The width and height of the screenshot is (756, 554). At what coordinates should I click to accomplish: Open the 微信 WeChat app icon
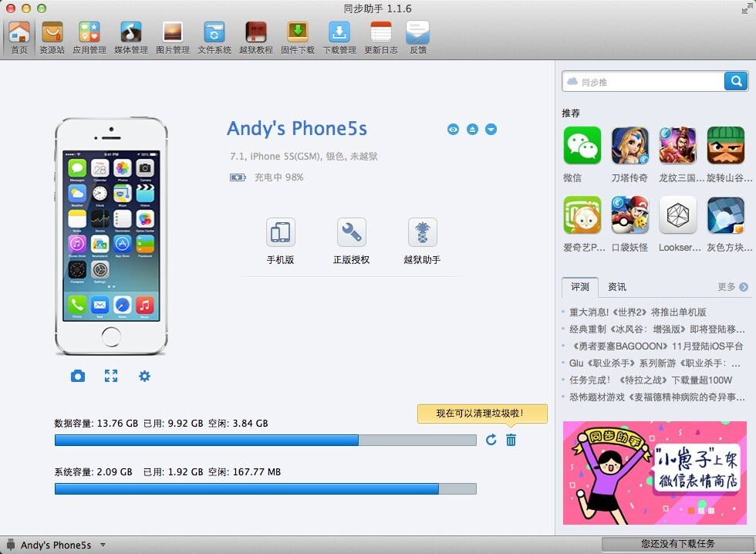click(x=582, y=146)
